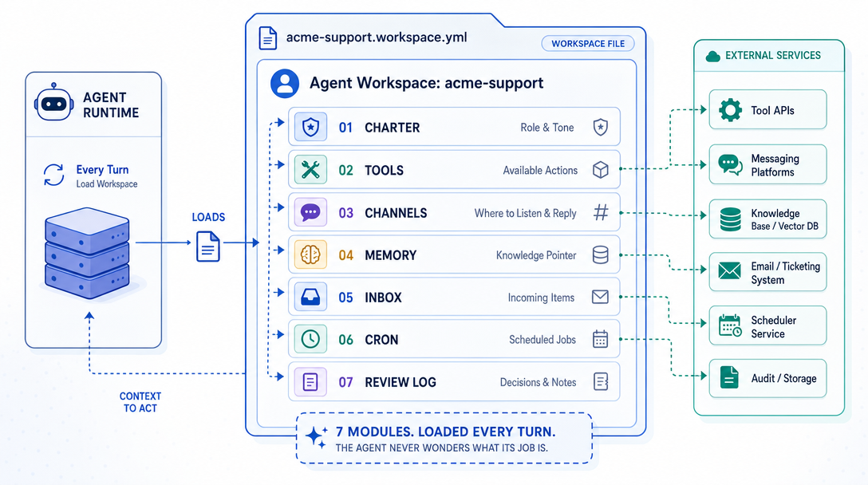Image resolution: width=868 pixels, height=485 pixels.
Task: Select the 05 INBOX module label
Action: [370, 298]
